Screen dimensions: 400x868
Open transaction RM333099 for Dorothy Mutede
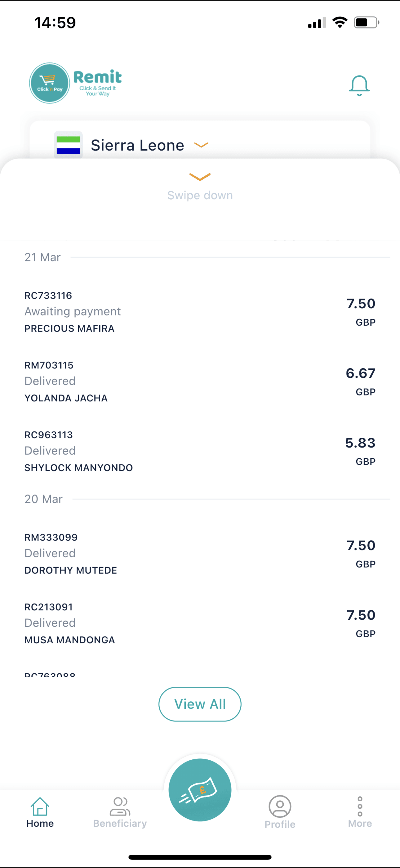pyautogui.click(x=200, y=554)
